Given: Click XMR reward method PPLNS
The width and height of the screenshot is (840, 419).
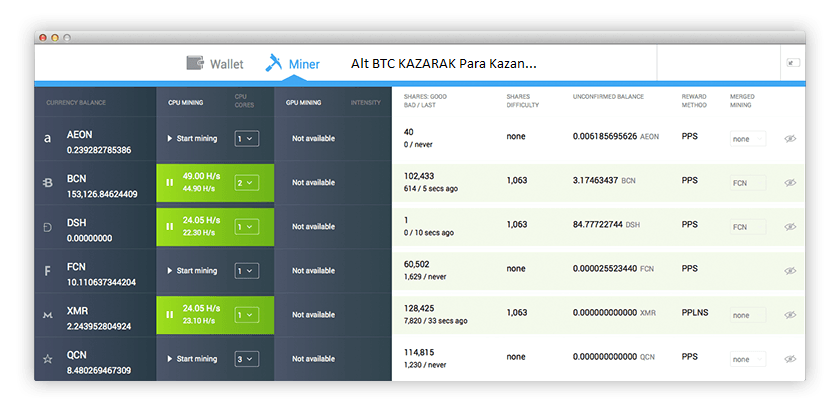Looking at the screenshot, I should [695, 312].
